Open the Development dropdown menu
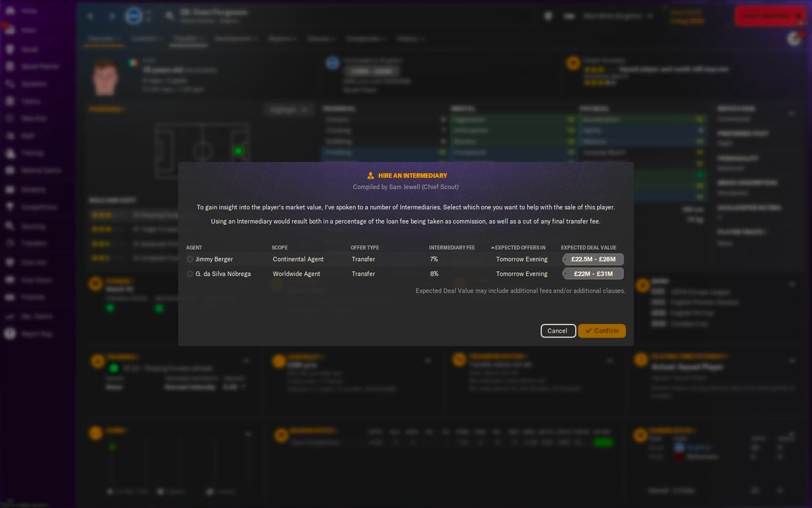 [235, 39]
